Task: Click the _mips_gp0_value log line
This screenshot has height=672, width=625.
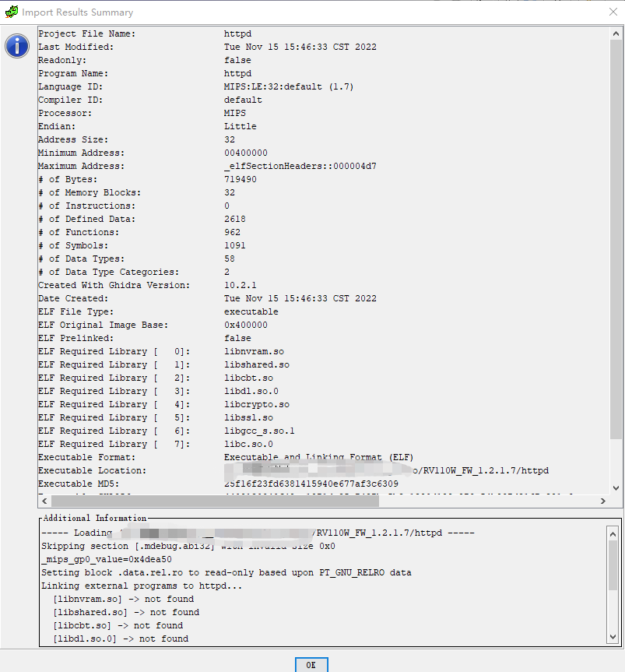Action: (x=107, y=559)
